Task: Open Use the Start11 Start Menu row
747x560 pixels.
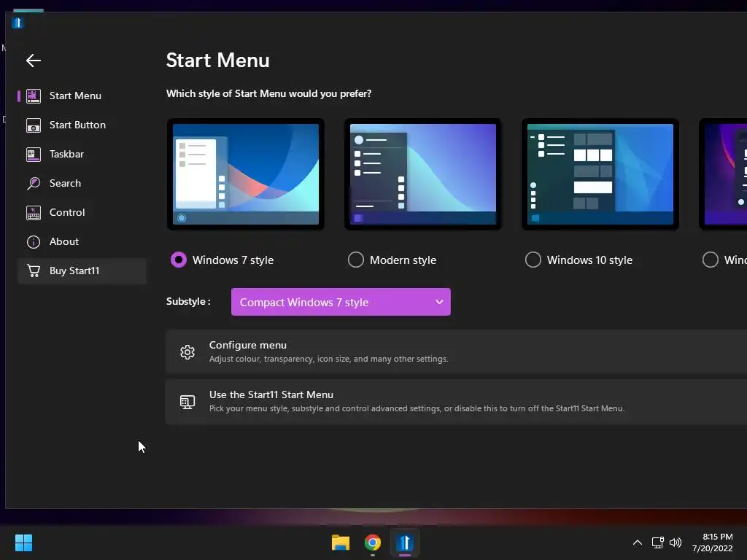Action: click(x=456, y=402)
